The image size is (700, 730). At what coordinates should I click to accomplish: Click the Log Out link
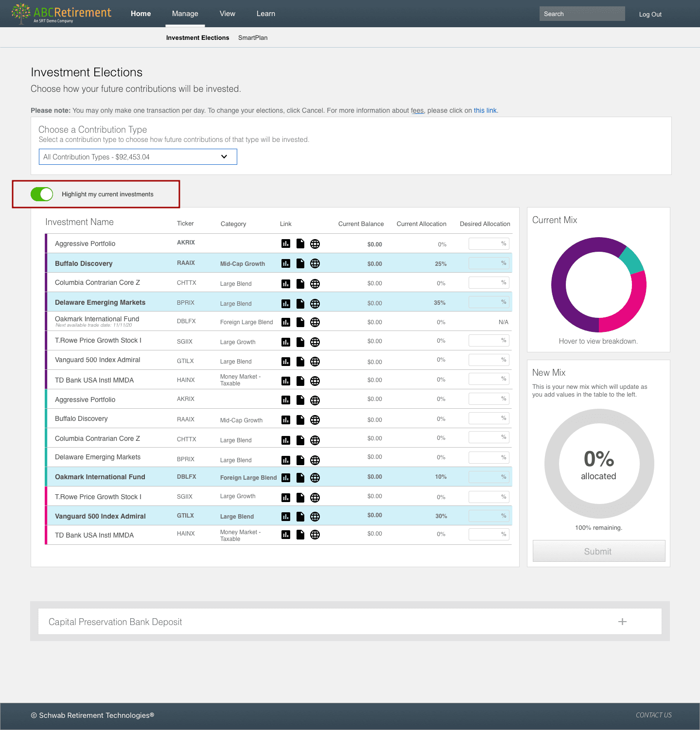click(650, 15)
